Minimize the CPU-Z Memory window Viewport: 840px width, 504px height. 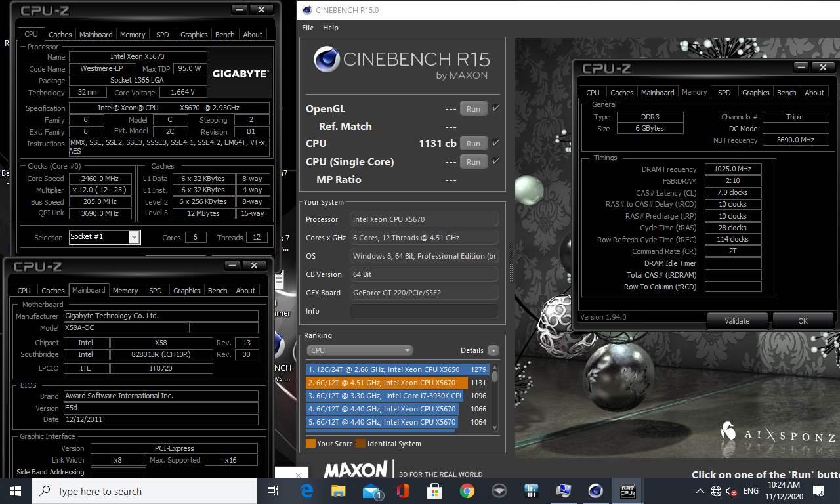click(801, 68)
